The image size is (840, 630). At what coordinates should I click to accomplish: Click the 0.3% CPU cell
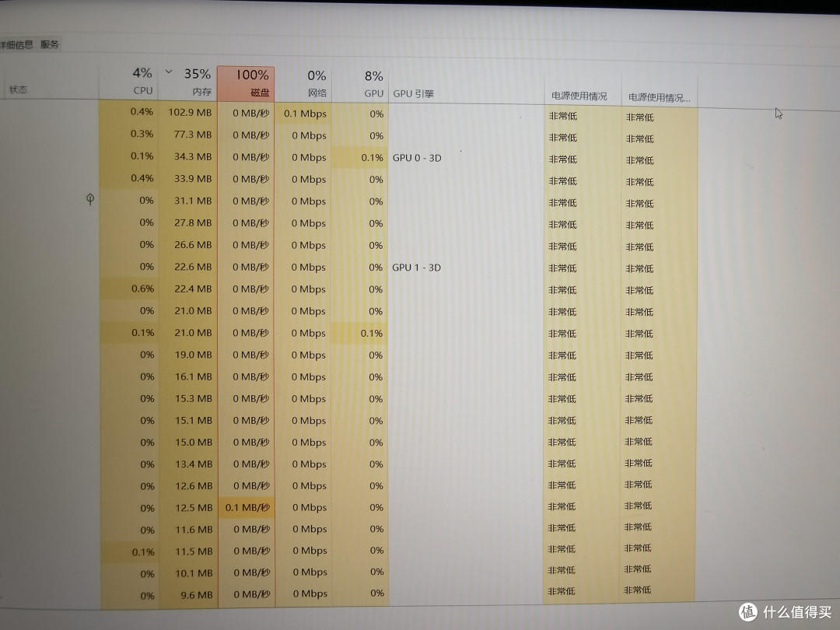tap(128, 134)
